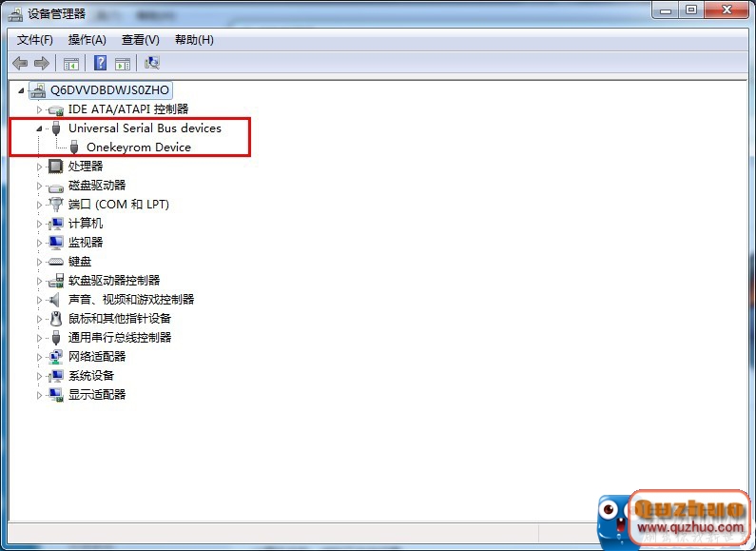
Task: Select 声音、视频和游戏控制器 entry
Action: click(131, 300)
